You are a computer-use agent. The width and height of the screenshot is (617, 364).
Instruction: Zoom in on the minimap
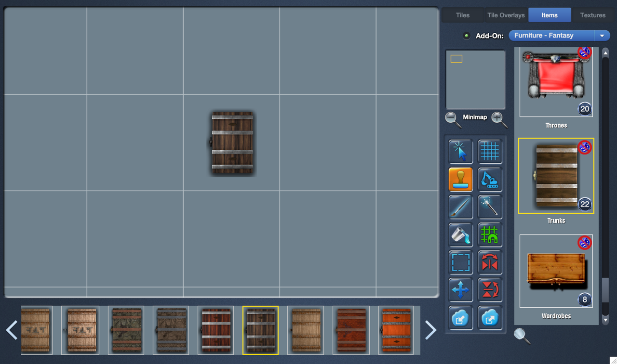[498, 118]
